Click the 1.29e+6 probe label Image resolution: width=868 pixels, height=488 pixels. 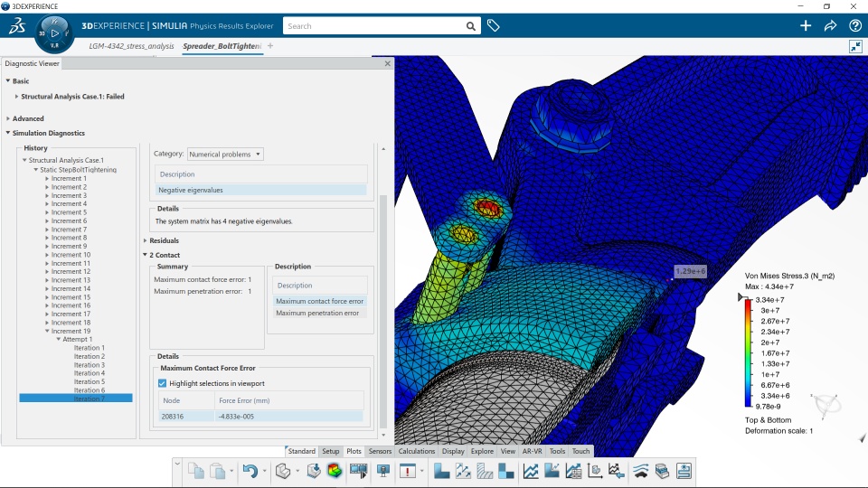pyautogui.click(x=690, y=271)
